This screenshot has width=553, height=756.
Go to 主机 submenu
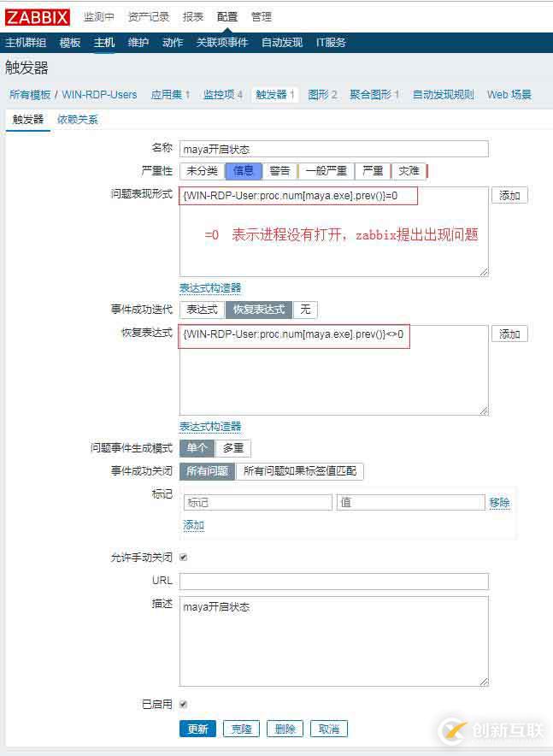[104, 43]
